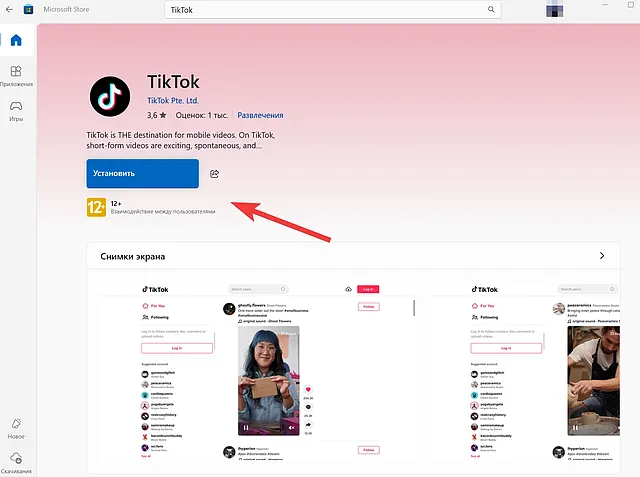This screenshot has width=640, height=477.
Task: Click the 12+ age rating badge
Action: pyautogui.click(x=96, y=207)
